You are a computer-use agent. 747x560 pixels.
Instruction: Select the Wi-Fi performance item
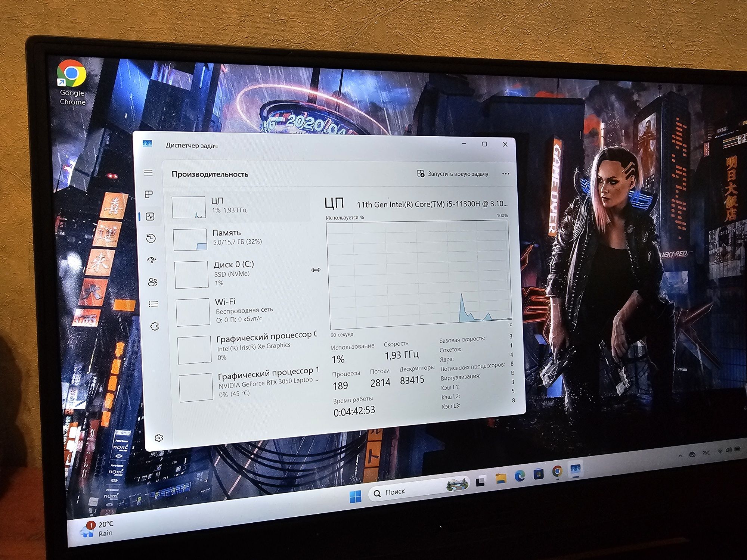(245, 311)
